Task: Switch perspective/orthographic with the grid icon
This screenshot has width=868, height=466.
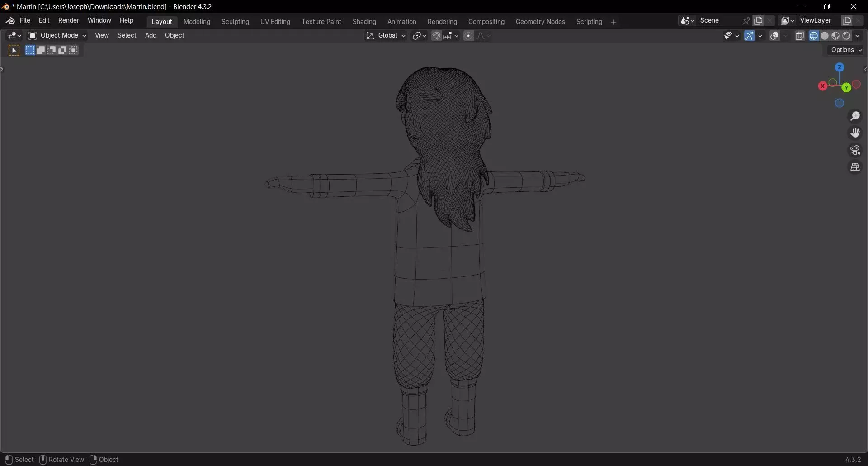Action: click(x=855, y=167)
